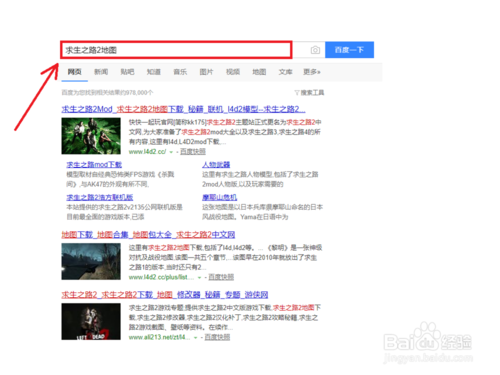Expand dropdown arrow beside www.ali213.net
This screenshot has height=375, width=500.
[x=196, y=337]
